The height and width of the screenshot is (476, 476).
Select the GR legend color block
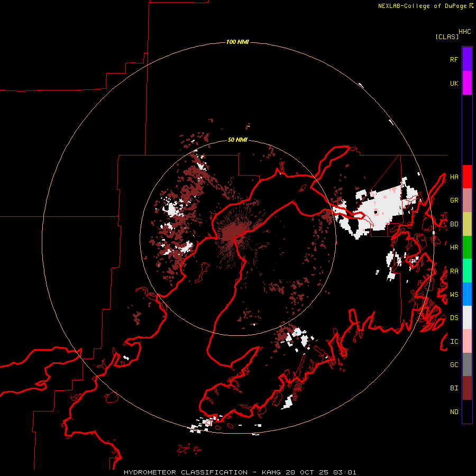[467, 200]
